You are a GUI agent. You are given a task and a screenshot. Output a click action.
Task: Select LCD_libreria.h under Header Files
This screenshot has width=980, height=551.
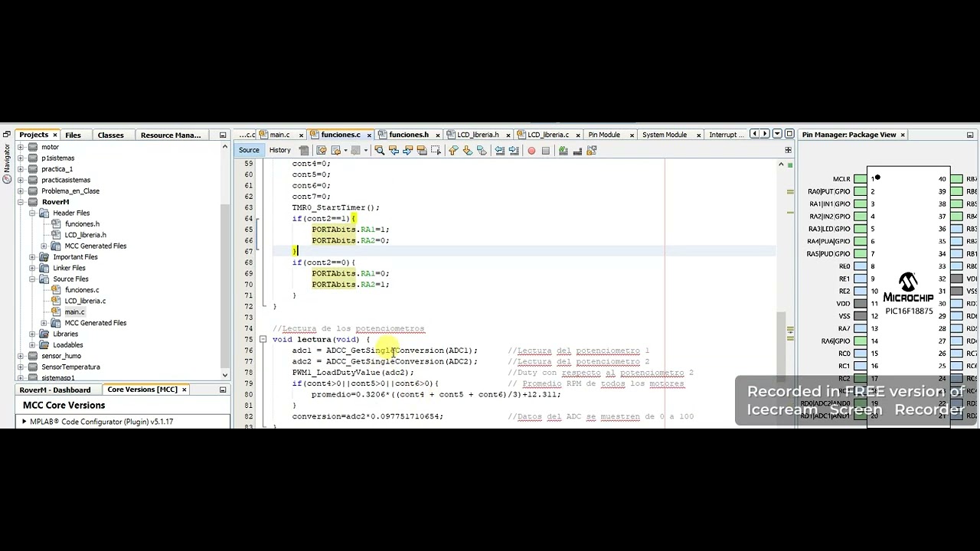click(85, 235)
